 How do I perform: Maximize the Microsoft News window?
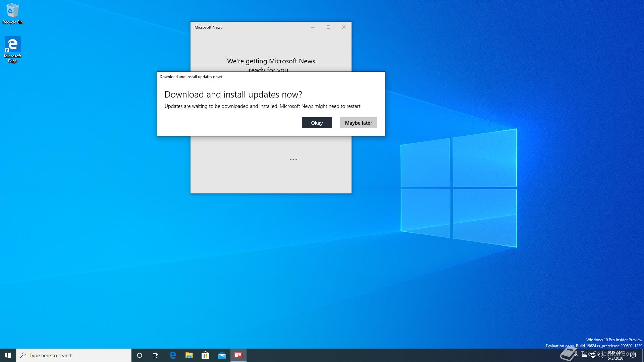[x=328, y=27]
